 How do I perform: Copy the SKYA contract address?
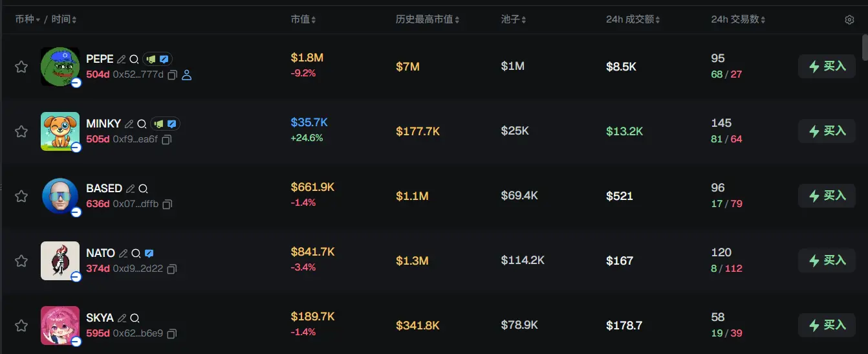(172, 334)
